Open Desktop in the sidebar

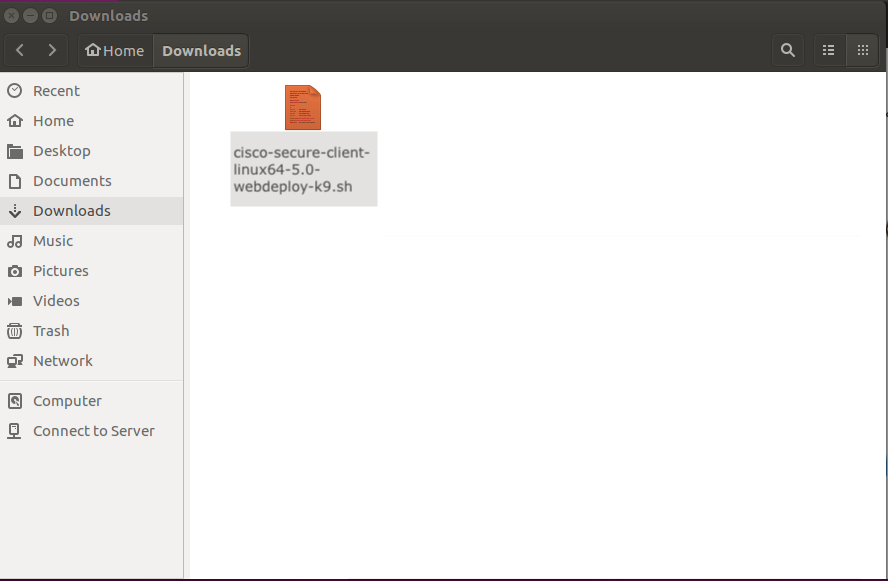click(91, 151)
